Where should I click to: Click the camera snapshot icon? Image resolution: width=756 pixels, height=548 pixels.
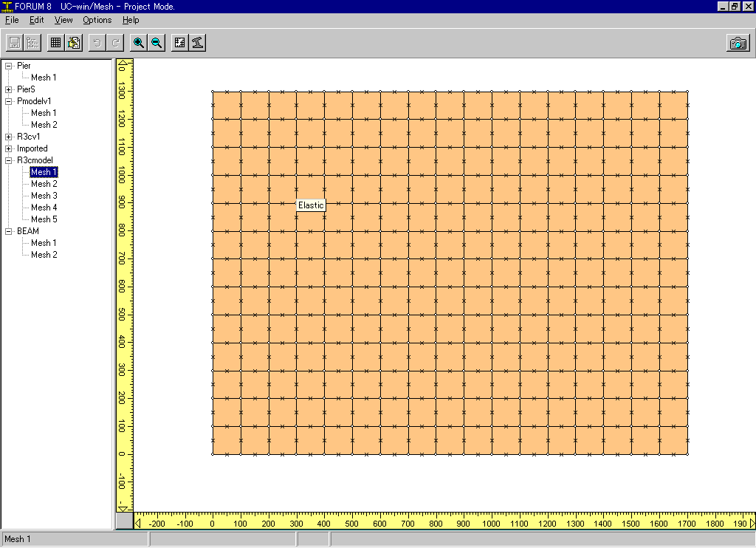click(738, 43)
